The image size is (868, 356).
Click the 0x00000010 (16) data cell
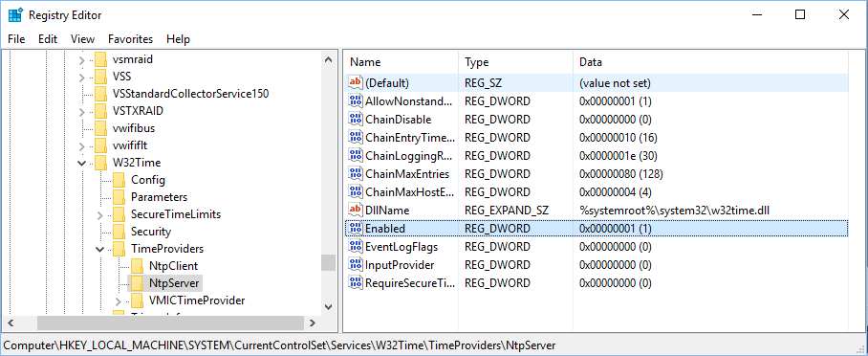(x=618, y=137)
